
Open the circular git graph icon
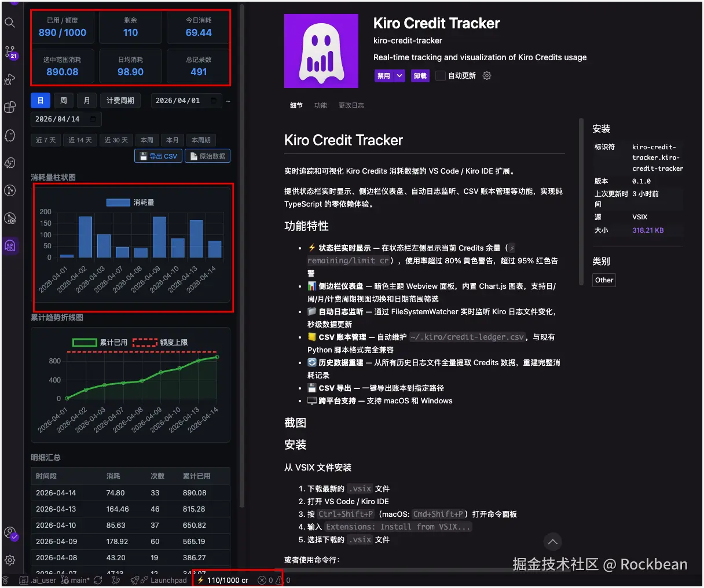(10, 190)
